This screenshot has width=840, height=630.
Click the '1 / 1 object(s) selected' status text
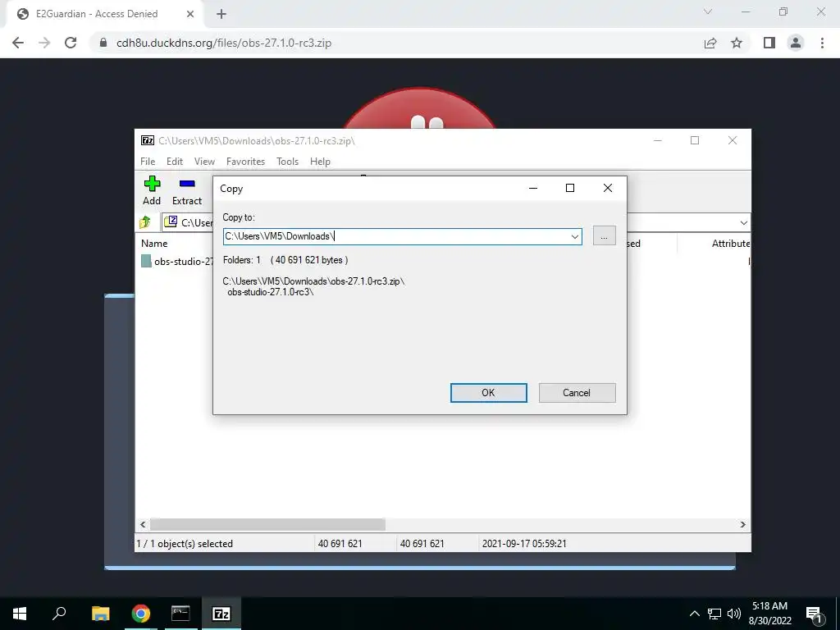click(185, 544)
